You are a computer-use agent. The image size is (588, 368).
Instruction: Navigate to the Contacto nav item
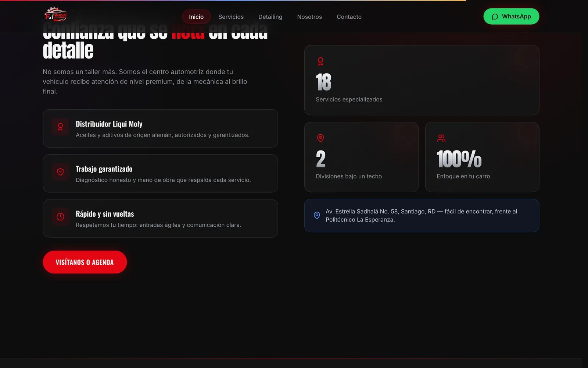click(x=349, y=17)
